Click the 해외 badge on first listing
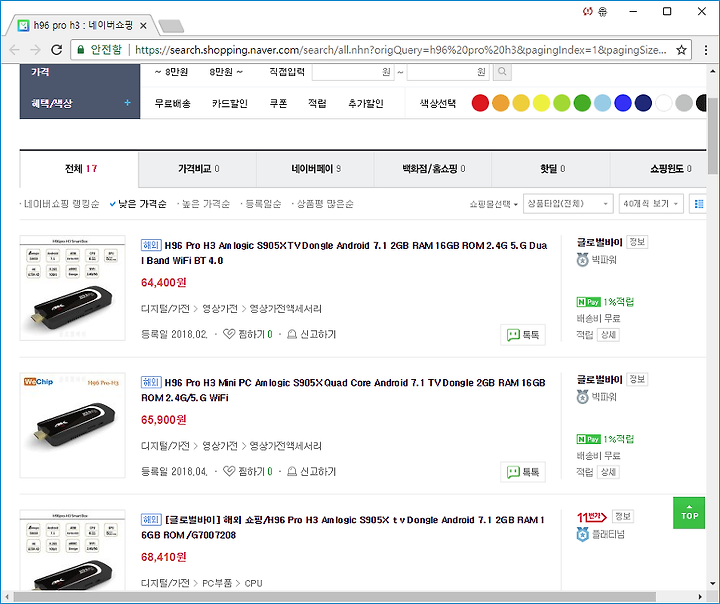This screenshot has width=720, height=604. point(151,245)
